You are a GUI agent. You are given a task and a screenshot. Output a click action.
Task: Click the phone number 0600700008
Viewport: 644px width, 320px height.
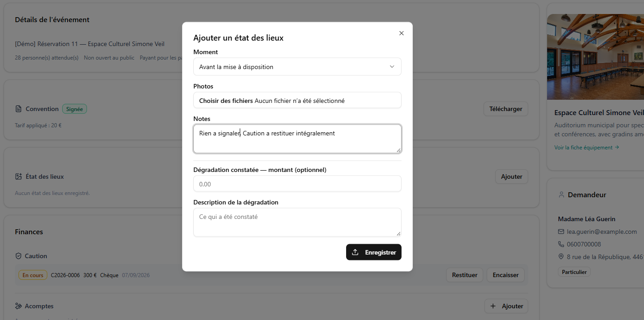(584, 244)
